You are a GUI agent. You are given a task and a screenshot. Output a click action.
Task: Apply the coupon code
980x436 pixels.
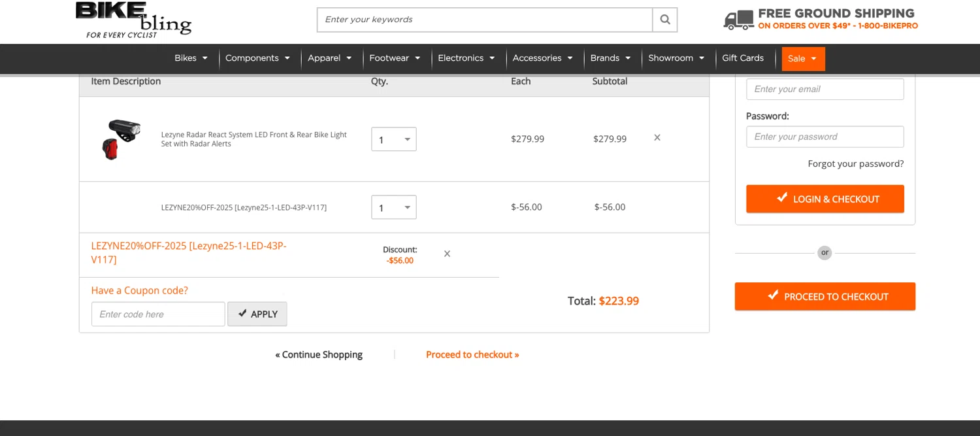257,314
